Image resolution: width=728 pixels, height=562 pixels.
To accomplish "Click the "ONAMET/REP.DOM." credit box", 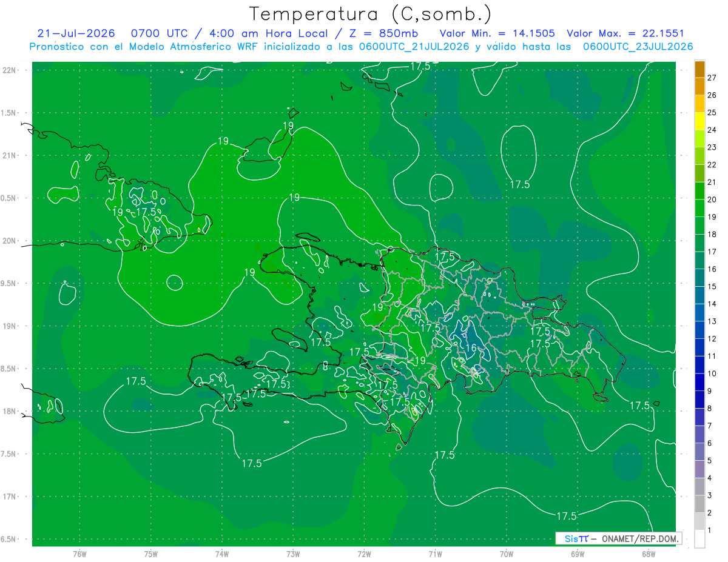I will tap(618, 538).
